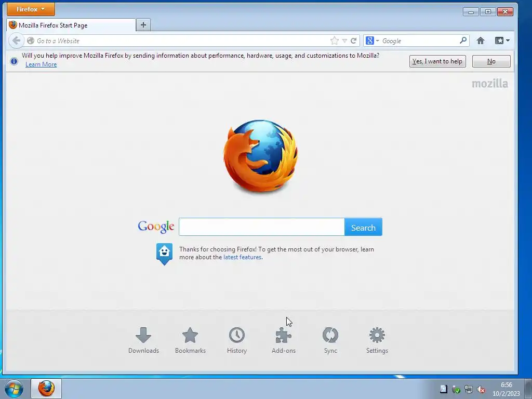Open History from start page

pos(237,341)
